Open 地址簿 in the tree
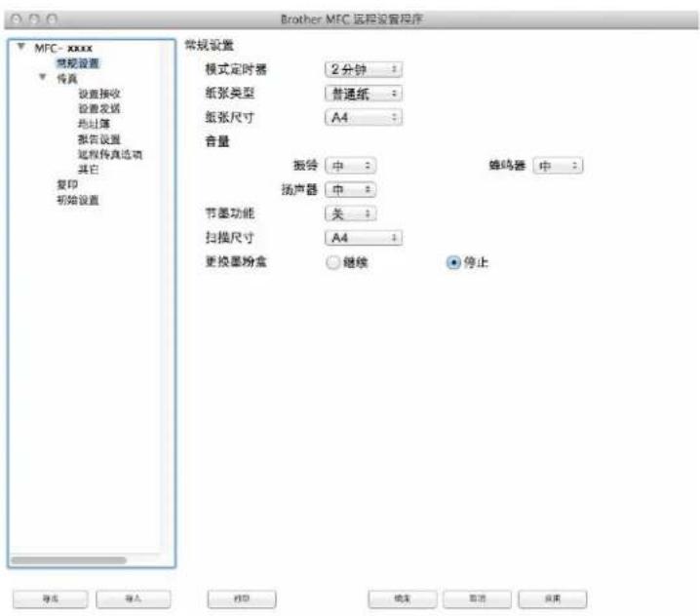700x616 pixels. (x=94, y=124)
